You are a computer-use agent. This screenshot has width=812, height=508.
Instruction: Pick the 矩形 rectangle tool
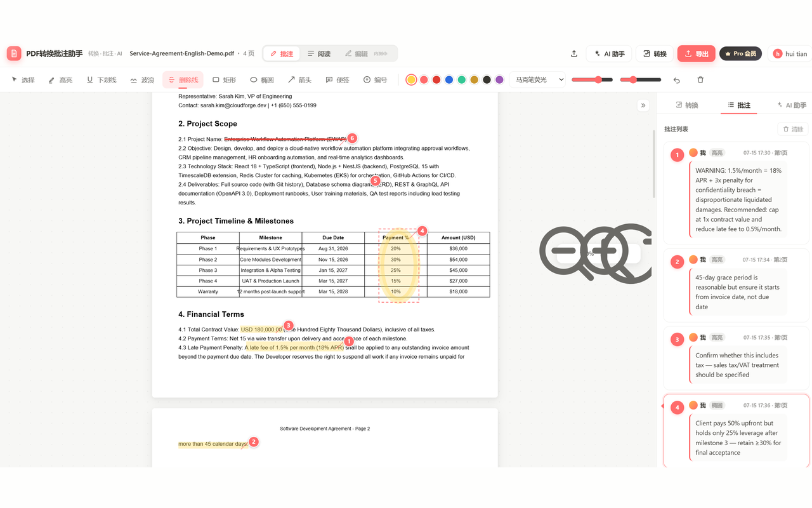click(224, 80)
